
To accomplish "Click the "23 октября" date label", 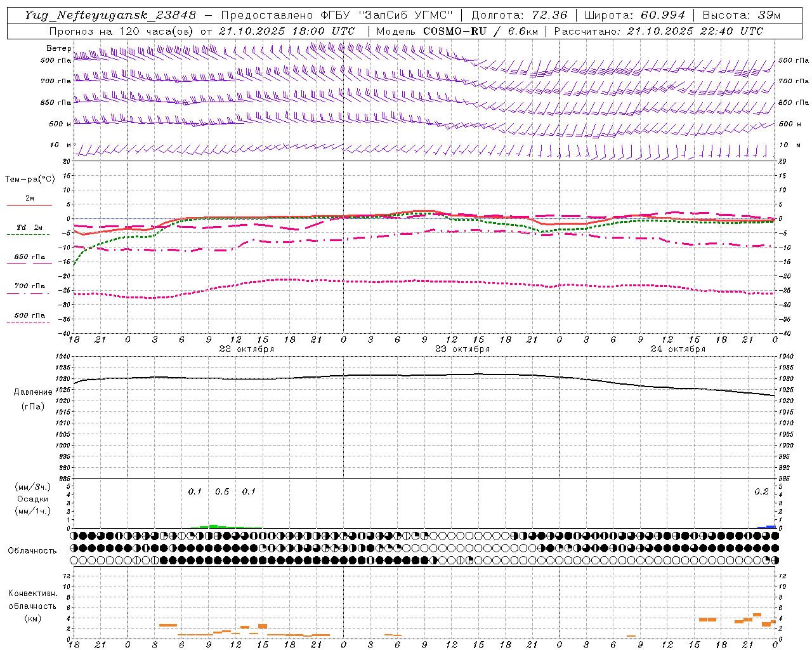I will click(462, 349).
